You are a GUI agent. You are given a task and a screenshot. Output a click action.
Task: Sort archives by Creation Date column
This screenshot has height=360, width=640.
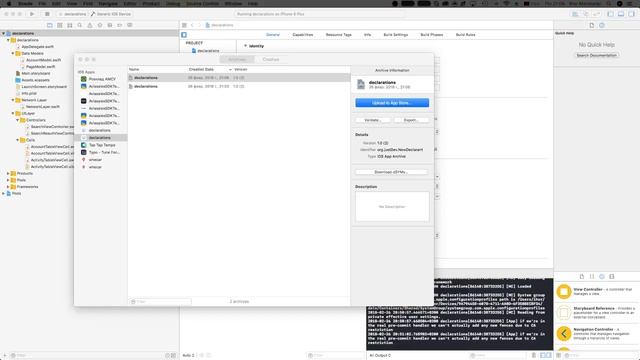pos(210,70)
